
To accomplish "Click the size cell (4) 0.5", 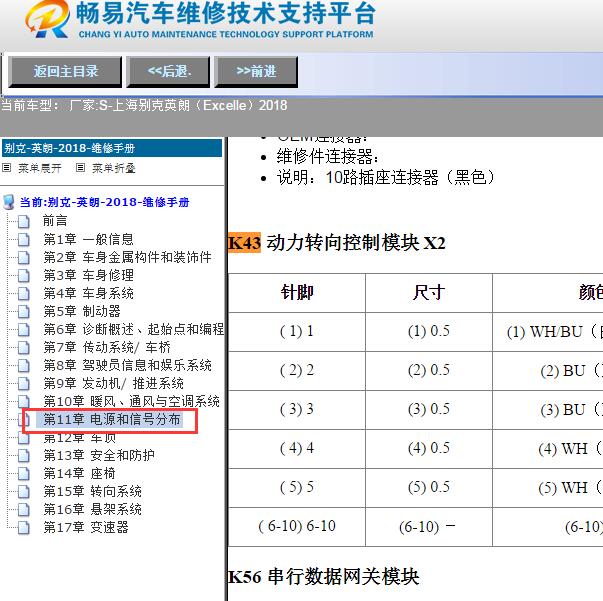I will [x=429, y=448].
